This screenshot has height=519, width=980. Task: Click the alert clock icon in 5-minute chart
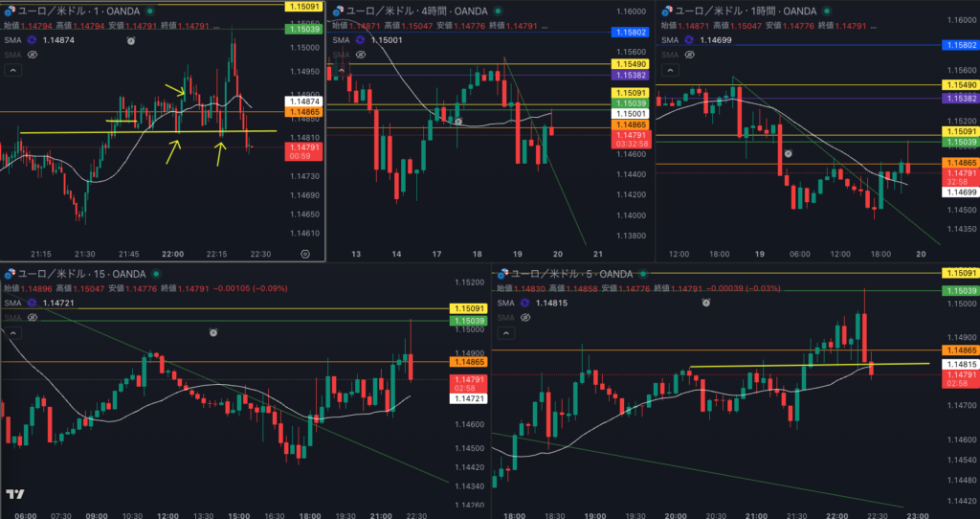[705, 302]
